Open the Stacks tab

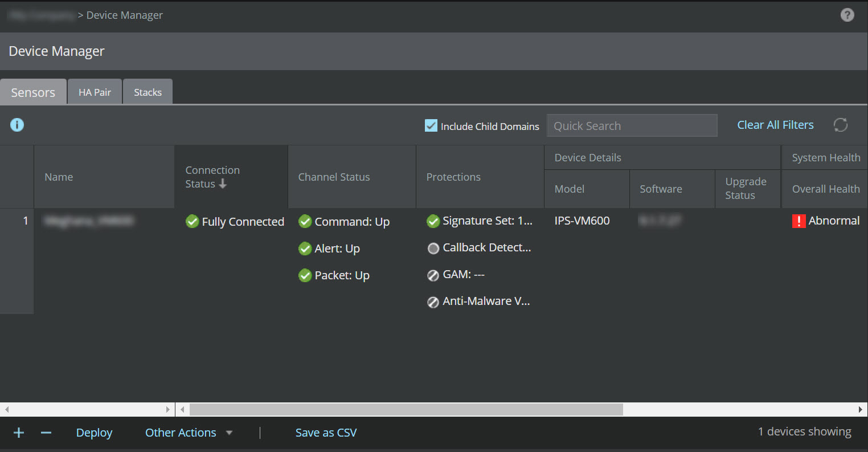148,92
